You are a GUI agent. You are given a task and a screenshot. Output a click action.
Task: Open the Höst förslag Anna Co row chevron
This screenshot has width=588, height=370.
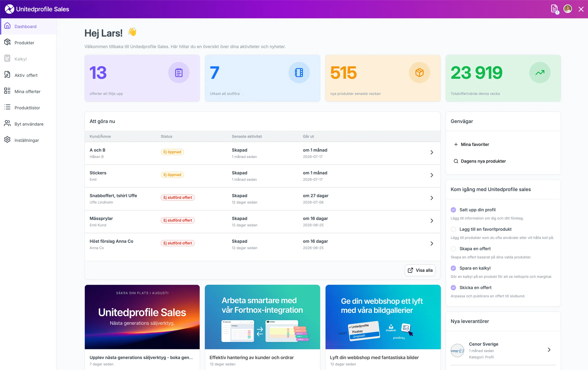(432, 244)
